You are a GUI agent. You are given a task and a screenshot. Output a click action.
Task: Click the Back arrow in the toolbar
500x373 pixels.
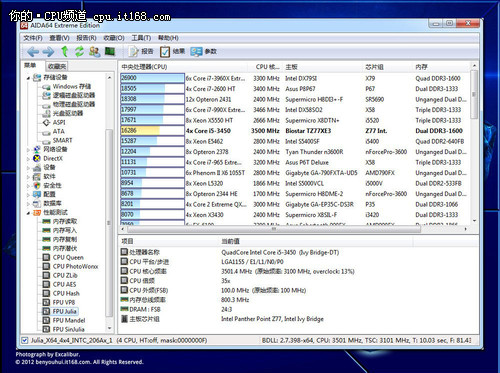(x=33, y=52)
